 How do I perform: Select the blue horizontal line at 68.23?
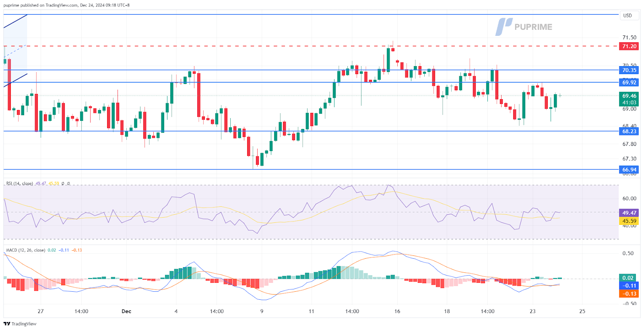(x=311, y=131)
